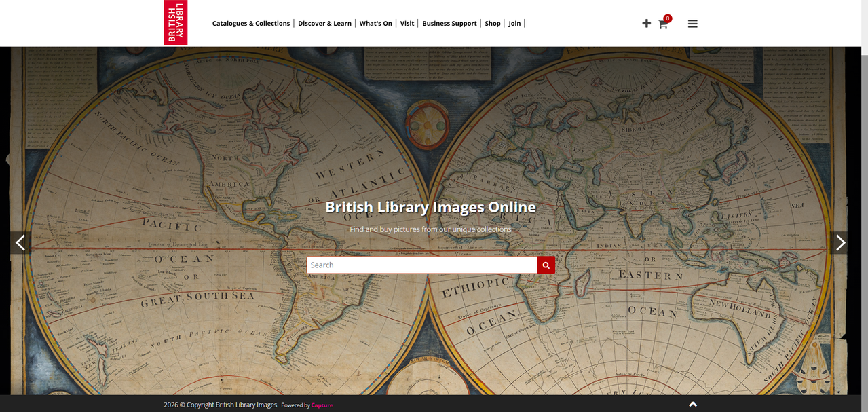Viewport: 868px width, 412px height.
Task: Click the red search magnifier button
Action: click(546, 265)
